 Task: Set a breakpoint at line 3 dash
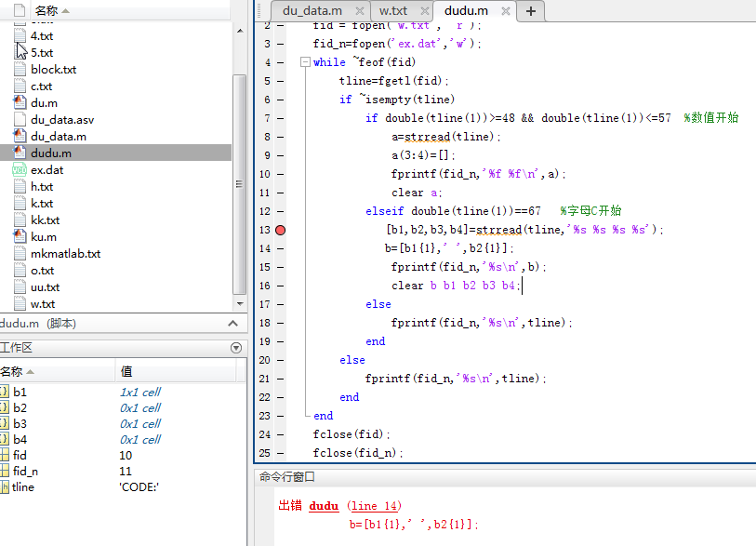click(x=280, y=44)
